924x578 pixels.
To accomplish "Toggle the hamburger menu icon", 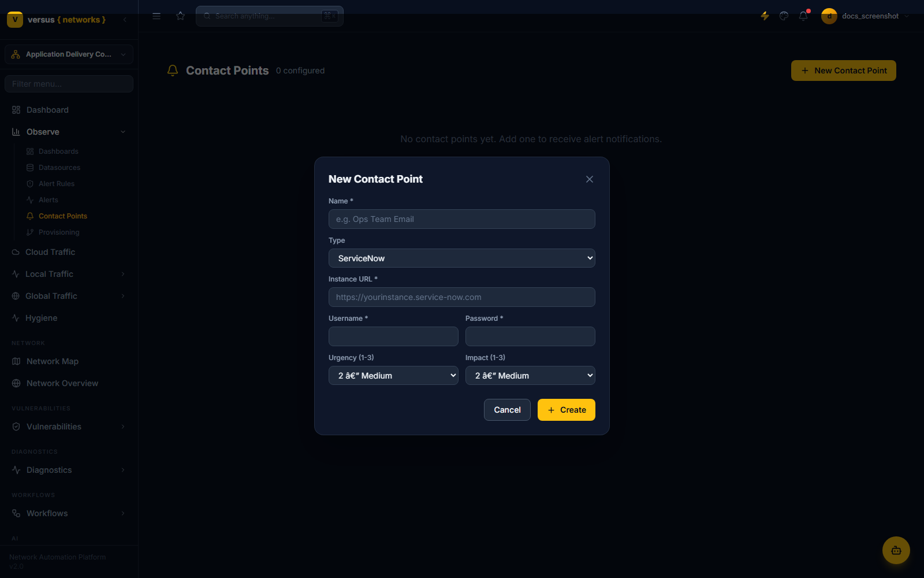I will (157, 16).
